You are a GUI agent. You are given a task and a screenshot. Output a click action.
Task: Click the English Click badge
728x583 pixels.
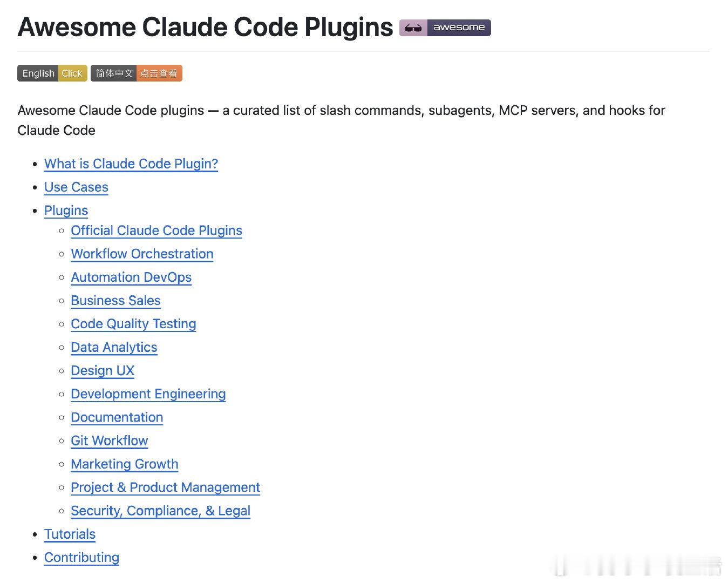tap(52, 73)
